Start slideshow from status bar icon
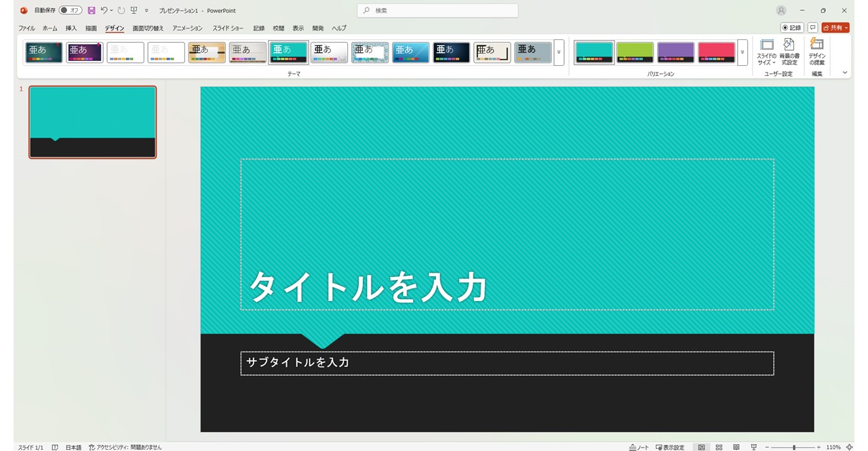 click(x=753, y=448)
